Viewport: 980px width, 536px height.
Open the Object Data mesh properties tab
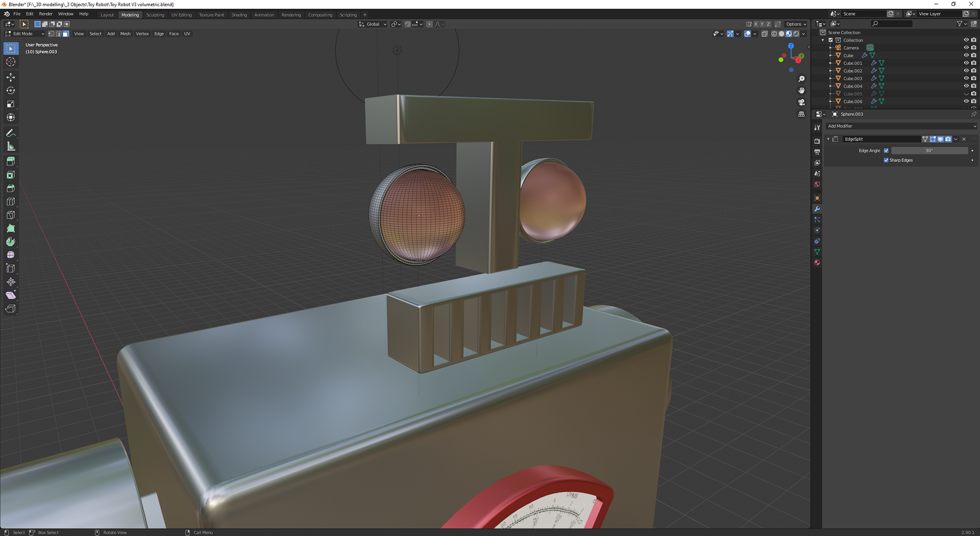click(x=817, y=252)
